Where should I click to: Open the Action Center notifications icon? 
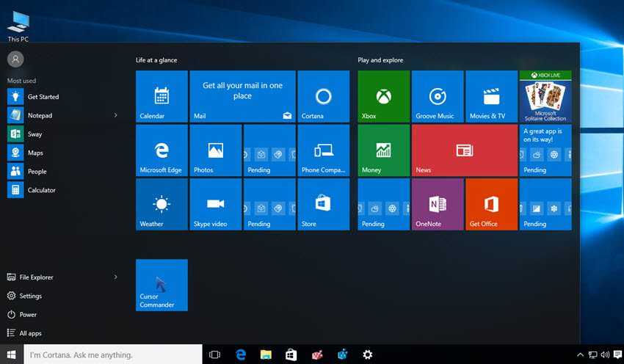(x=617, y=355)
